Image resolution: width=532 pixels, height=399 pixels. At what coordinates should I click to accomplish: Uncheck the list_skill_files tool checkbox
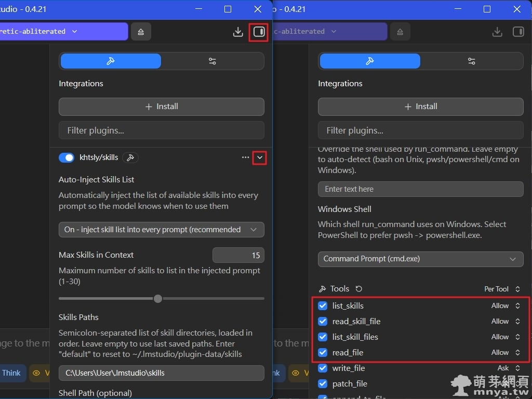[x=323, y=337]
